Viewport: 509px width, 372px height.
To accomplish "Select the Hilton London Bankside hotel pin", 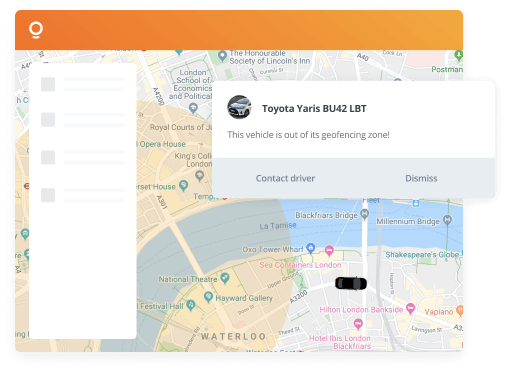I will [411, 308].
